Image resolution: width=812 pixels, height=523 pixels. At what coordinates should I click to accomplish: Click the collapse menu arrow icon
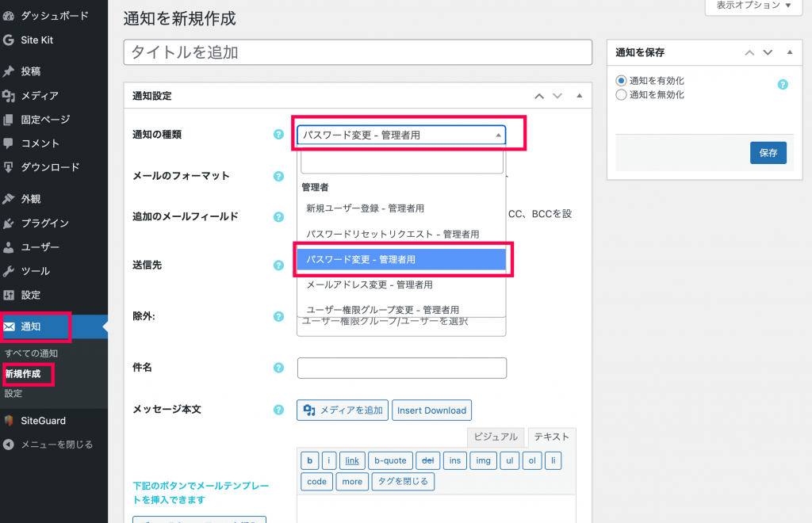pos(8,445)
